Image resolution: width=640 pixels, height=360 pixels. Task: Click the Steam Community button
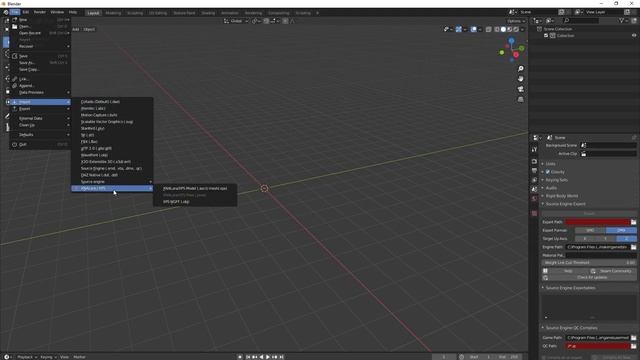coord(612,271)
